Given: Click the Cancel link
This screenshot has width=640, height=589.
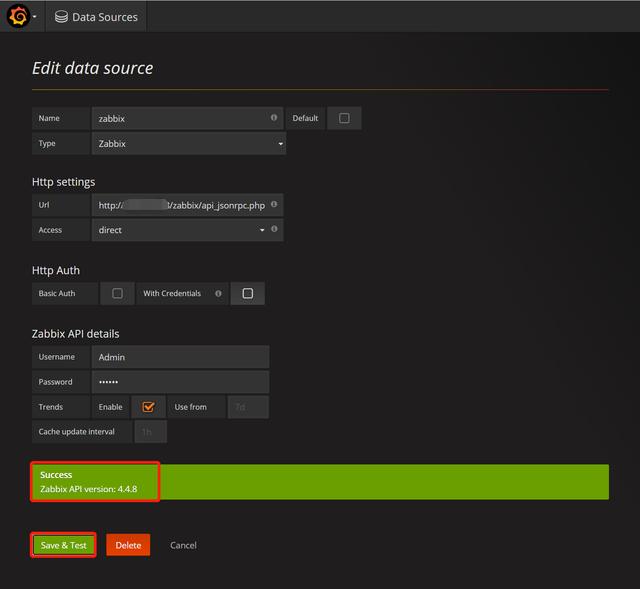Looking at the screenshot, I should [x=183, y=545].
